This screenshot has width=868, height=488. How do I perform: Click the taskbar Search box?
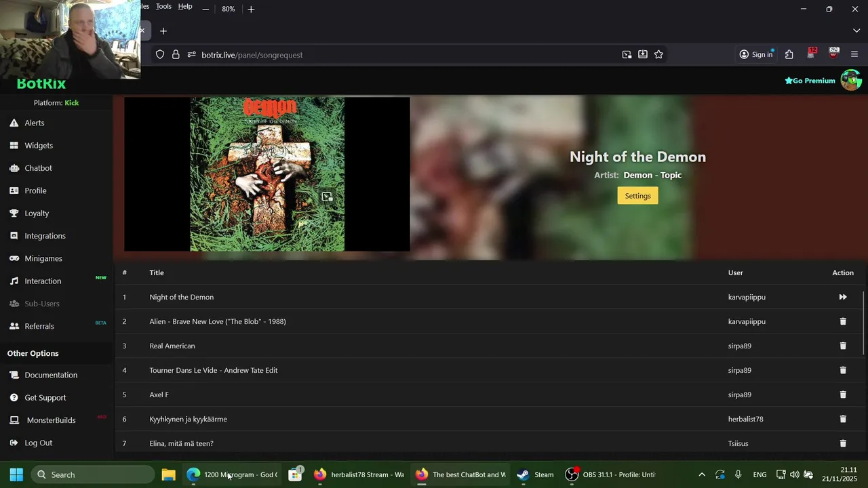92,474
